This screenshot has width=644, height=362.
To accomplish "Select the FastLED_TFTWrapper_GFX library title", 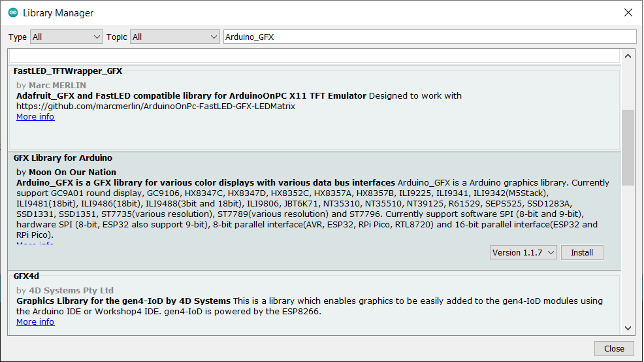I will (x=68, y=71).
